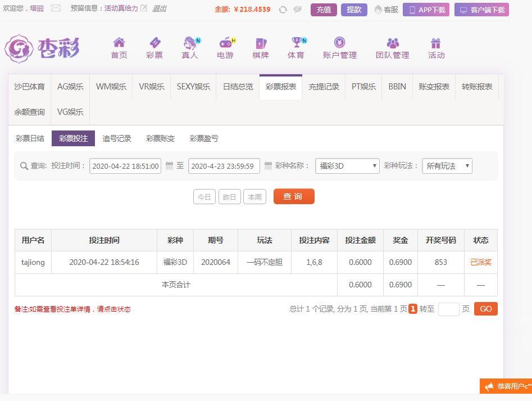
Task: Click the balance refresh icon
Action: 283,10
